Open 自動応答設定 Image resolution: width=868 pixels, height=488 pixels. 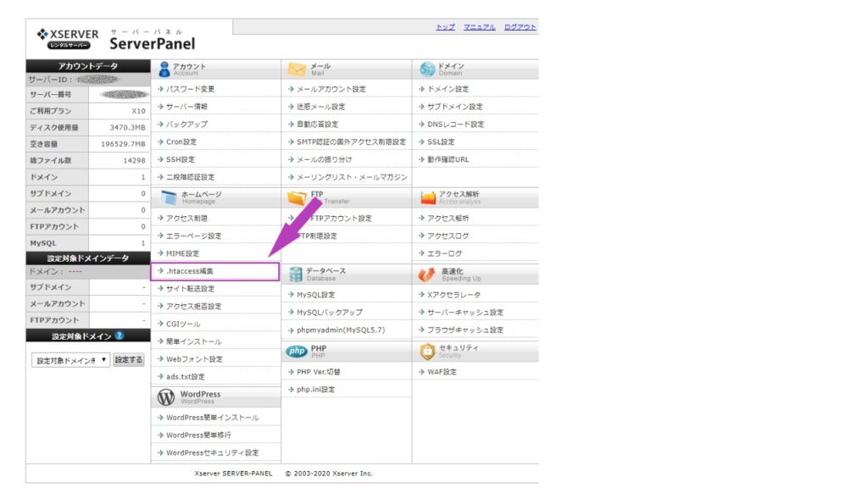[x=317, y=124]
